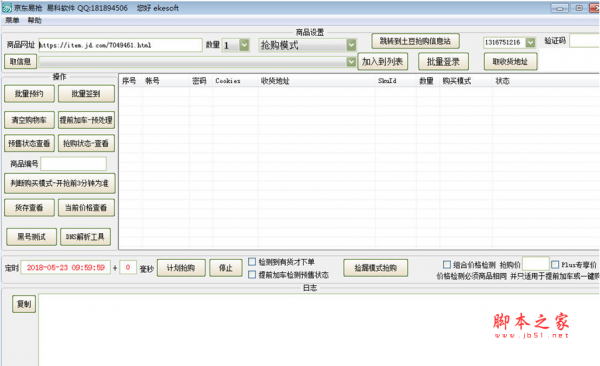Click the app icon in title bar
Image resolution: width=600 pixels, height=366 pixels.
[x=7, y=8]
